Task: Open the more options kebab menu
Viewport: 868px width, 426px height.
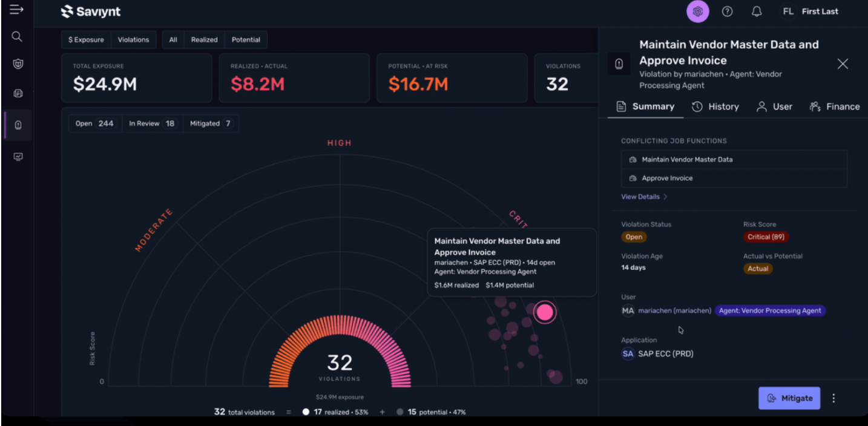Action: click(833, 398)
